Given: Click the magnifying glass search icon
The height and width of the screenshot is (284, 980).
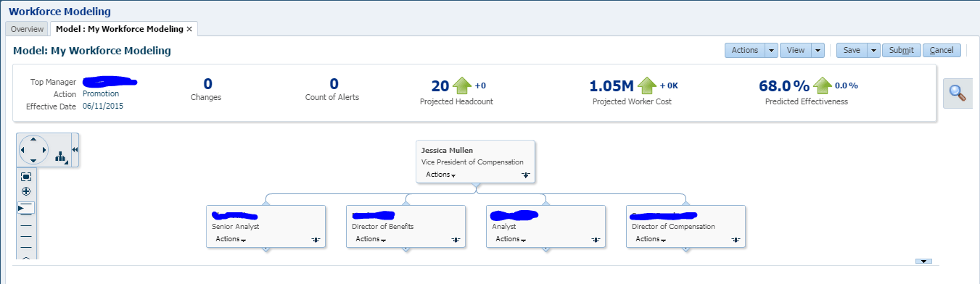Looking at the screenshot, I should 958,93.
